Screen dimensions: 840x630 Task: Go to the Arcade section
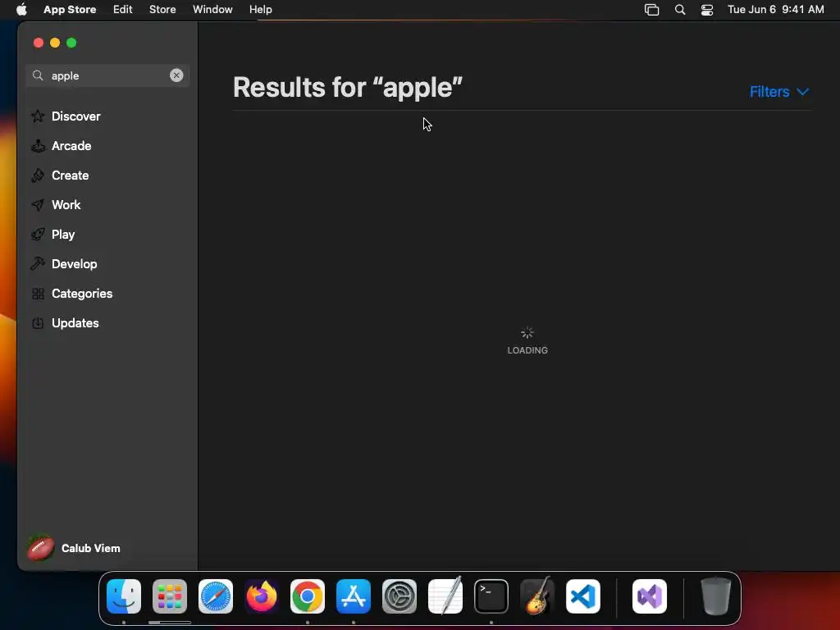(x=71, y=146)
